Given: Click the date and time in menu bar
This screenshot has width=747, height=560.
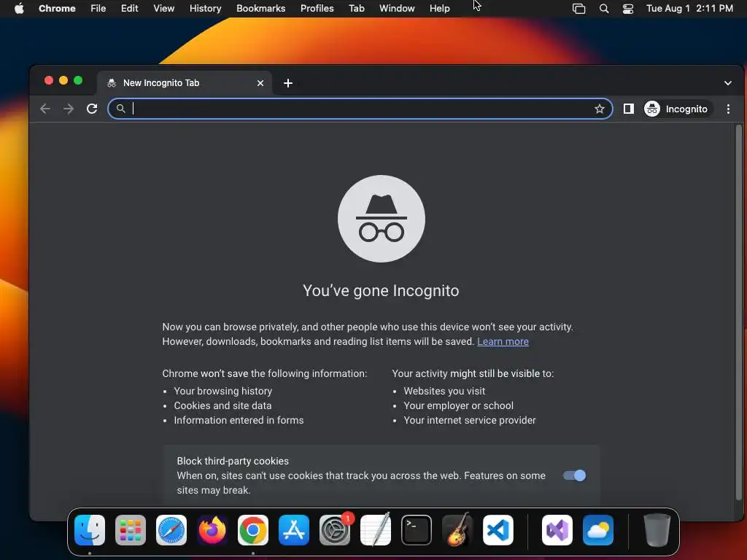Looking at the screenshot, I should click(x=689, y=8).
